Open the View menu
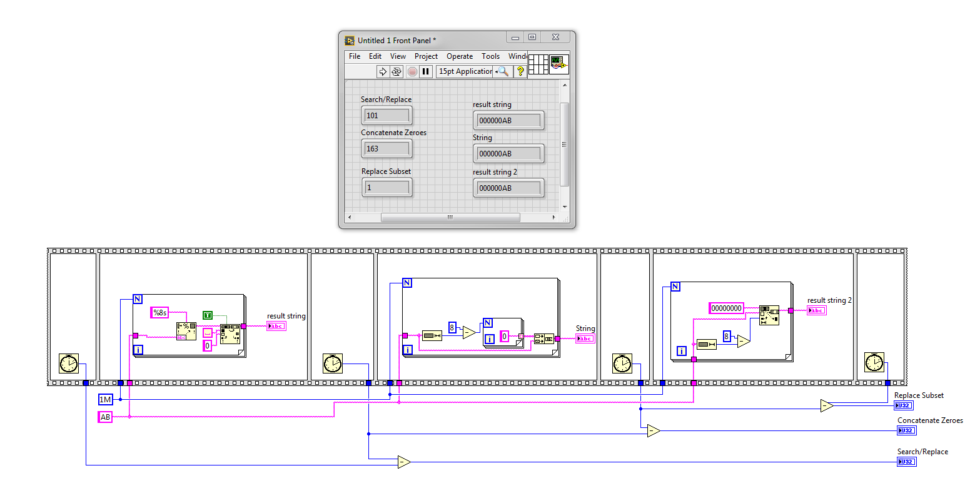Image resolution: width=980 pixels, height=478 pixels. point(398,56)
